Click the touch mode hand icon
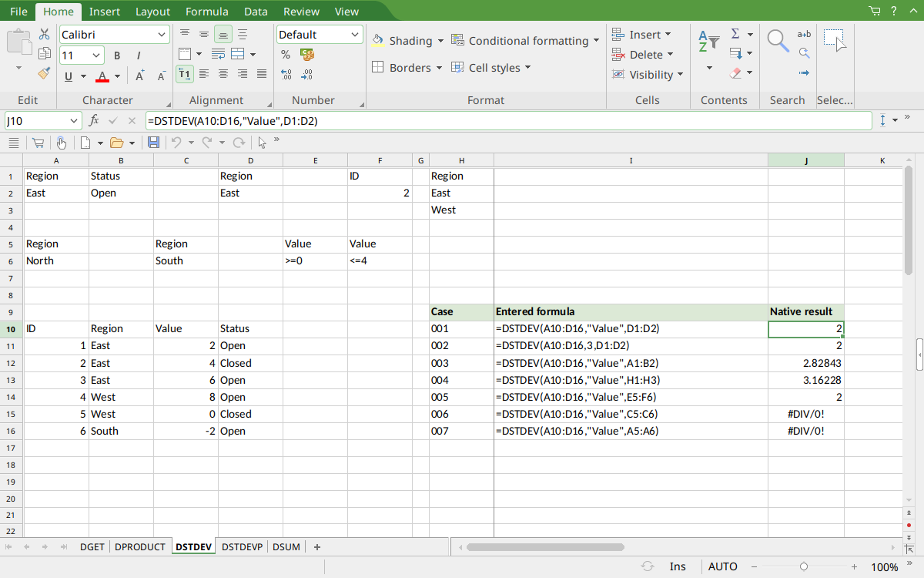Screen dimensions: 924x578 (x=61, y=143)
